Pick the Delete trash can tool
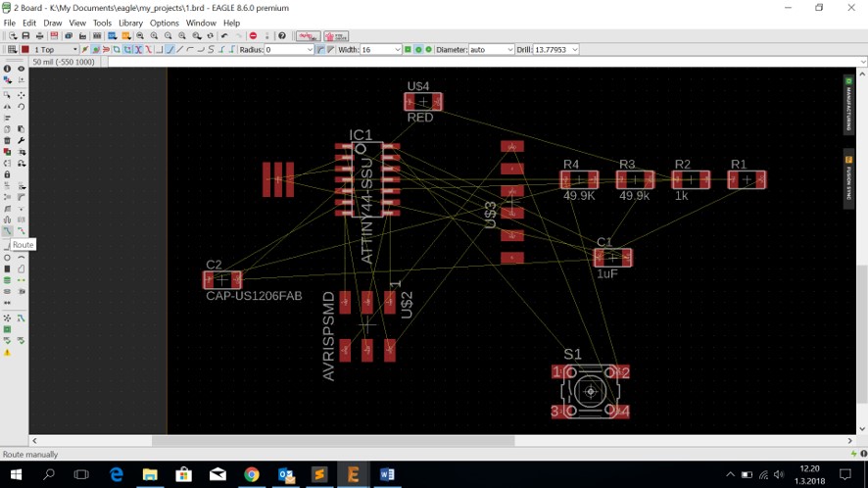This screenshot has width=868, height=488. (7, 141)
